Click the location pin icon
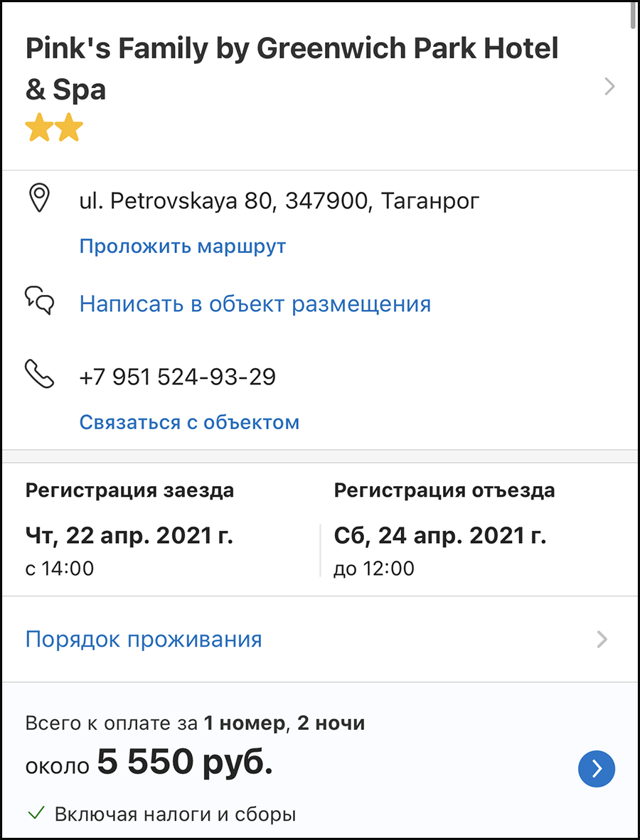This screenshot has height=840, width=640. (38, 198)
